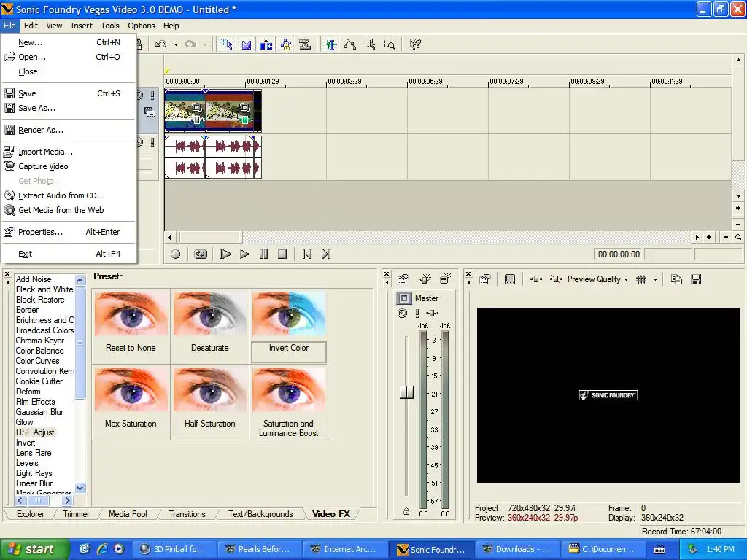Image resolution: width=747 pixels, height=560 pixels.
Task: Open Properties... from File menu
Action: click(x=69, y=232)
